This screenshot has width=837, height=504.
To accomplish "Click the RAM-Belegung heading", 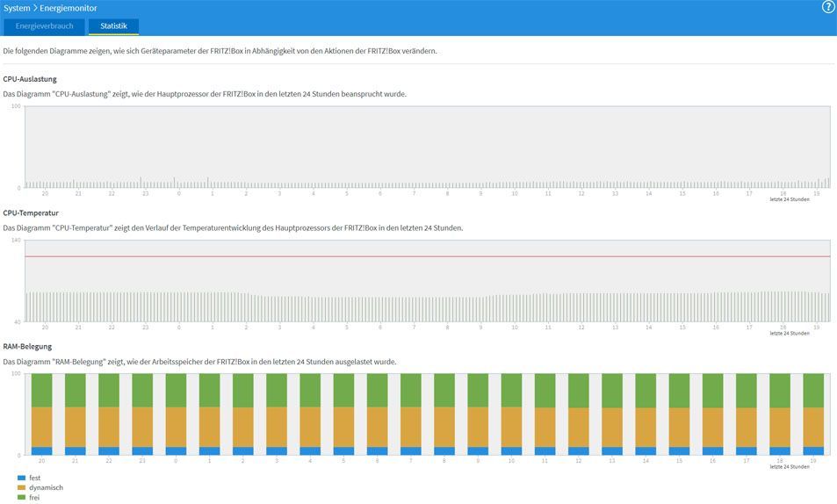I will [27, 347].
